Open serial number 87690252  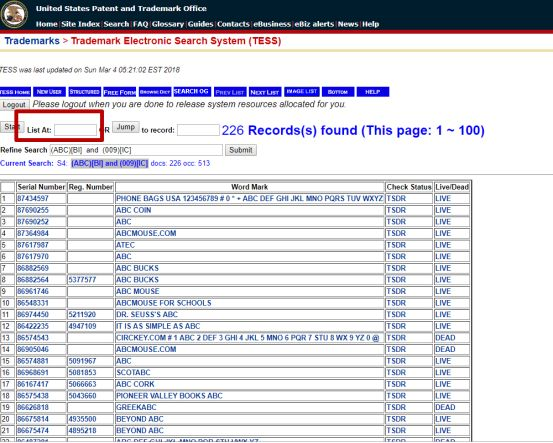33,222
